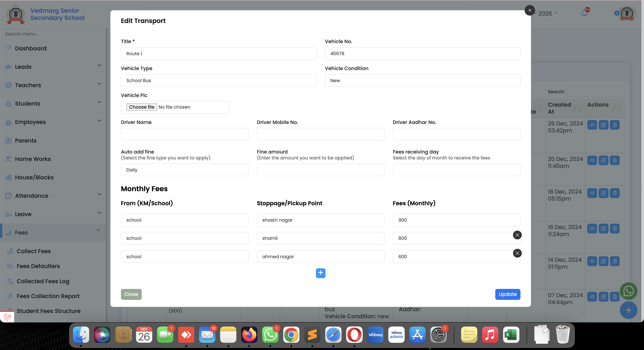Click the edit icon for second transport record
Image resolution: width=644 pixels, height=350 pixels.
coord(603,160)
